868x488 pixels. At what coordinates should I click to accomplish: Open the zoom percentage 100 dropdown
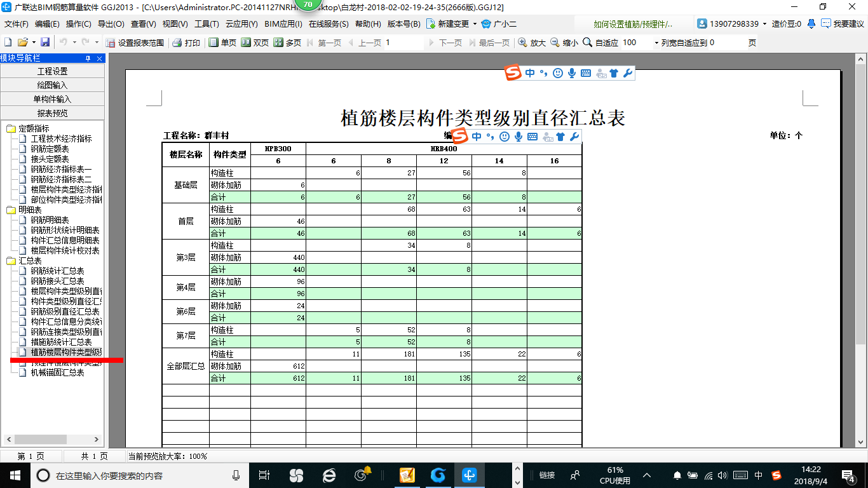tap(656, 43)
